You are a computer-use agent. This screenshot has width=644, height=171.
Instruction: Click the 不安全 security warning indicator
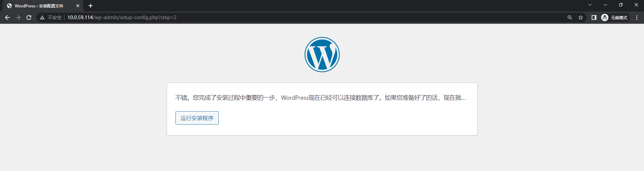click(51, 17)
